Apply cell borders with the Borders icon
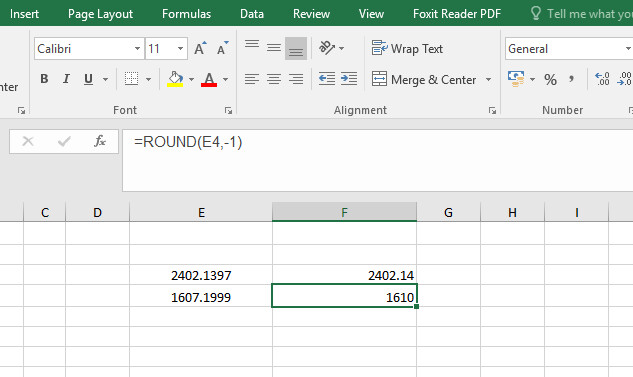This screenshot has height=377, width=633. pyautogui.click(x=132, y=79)
